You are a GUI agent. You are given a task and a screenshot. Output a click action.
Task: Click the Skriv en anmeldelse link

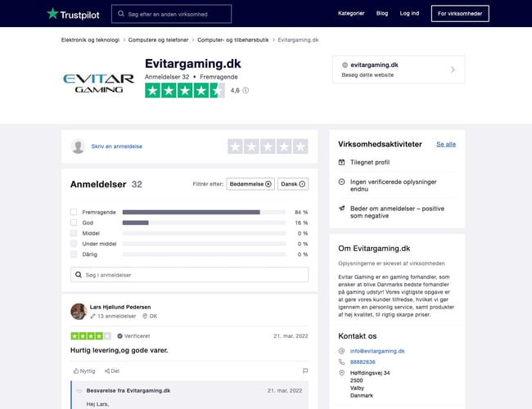pyautogui.click(x=117, y=146)
